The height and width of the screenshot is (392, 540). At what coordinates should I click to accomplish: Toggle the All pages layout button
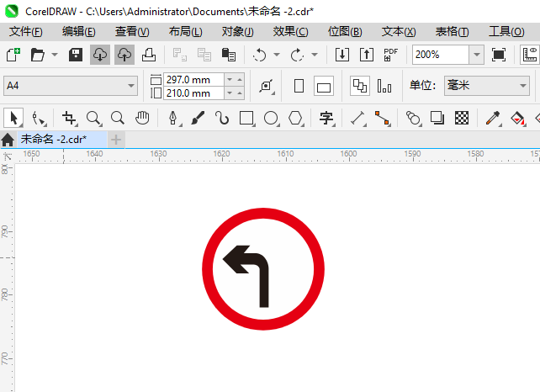tap(360, 86)
